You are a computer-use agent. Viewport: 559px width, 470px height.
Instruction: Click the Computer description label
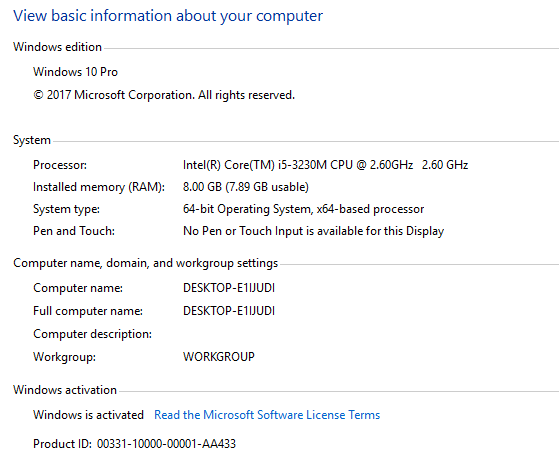click(x=92, y=334)
